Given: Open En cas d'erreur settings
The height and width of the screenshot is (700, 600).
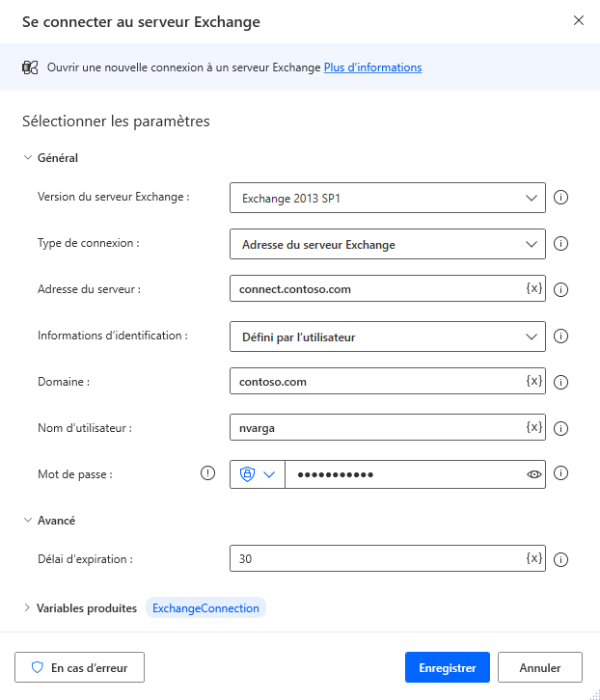Looking at the screenshot, I should (79, 667).
